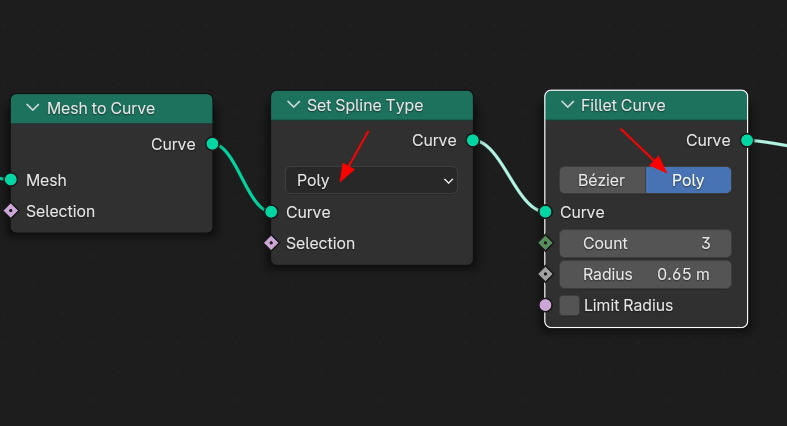Click Set Spline Type's Curve input socket

[x=271, y=212]
